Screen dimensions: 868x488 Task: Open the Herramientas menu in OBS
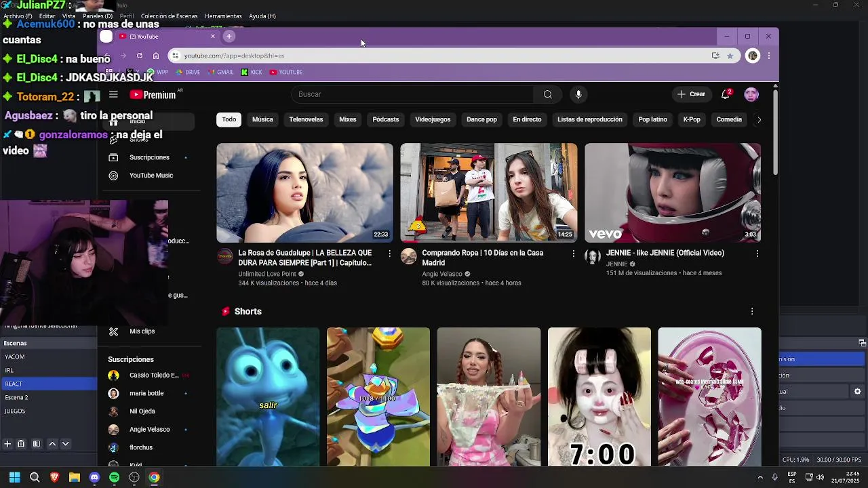(223, 16)
